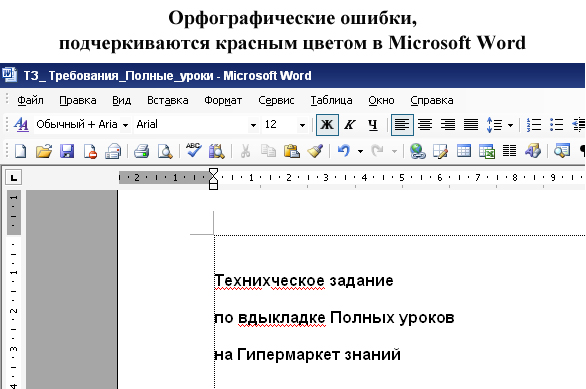The height and width of the screenshot is (389, 586).
Task: Cut selection with the scissors icon
Action: coord(245,151)
